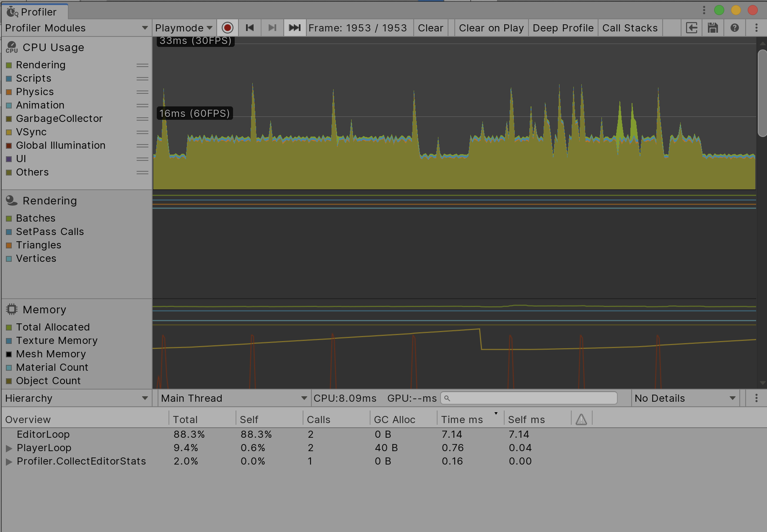This screenshot has width=767, height=532.
Task: Click the record button in the toolbar
Action: [228, 28]
